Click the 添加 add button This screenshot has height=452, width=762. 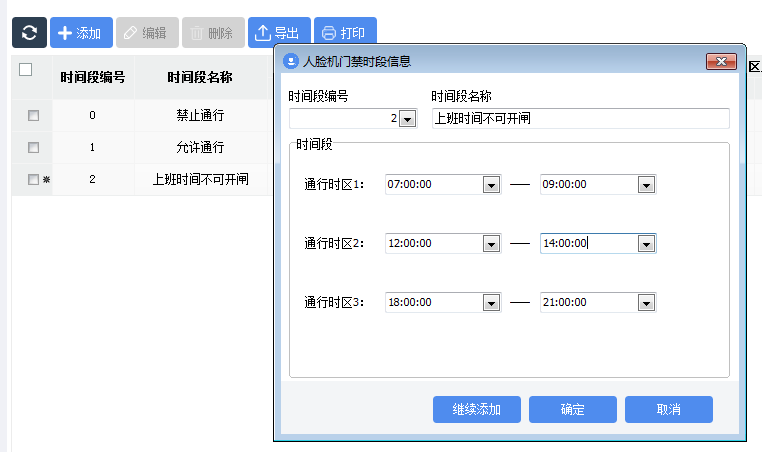[x=81, y=33]
